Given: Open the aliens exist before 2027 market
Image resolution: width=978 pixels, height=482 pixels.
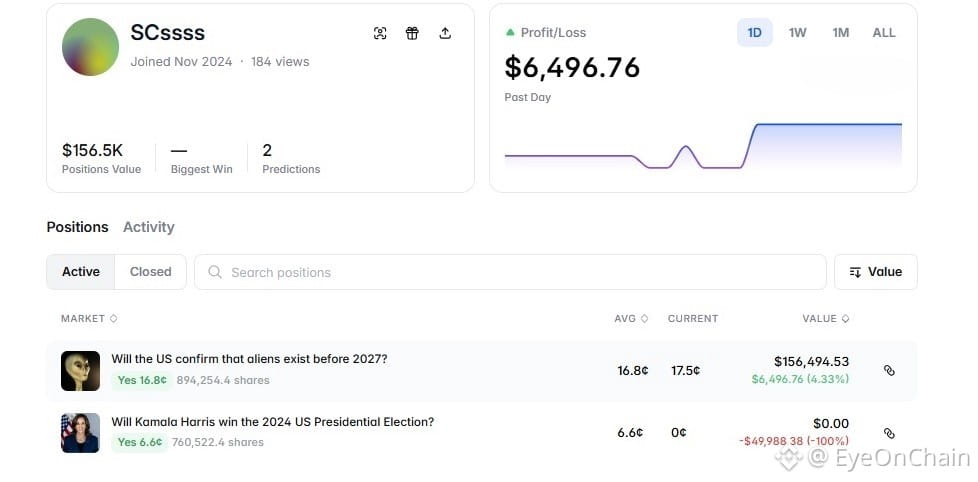Looking at the screenshot, I should click(x=249, y=359).
